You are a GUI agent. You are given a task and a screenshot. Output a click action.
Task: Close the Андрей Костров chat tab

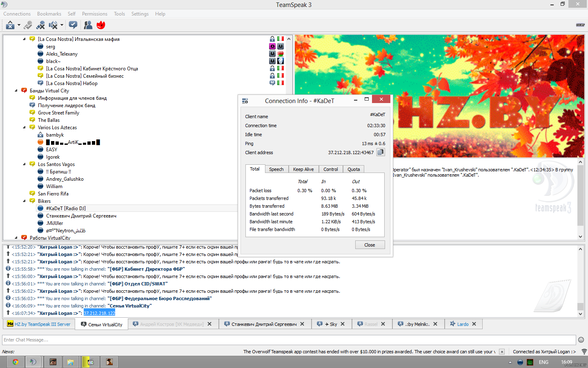tap(209, 324)
